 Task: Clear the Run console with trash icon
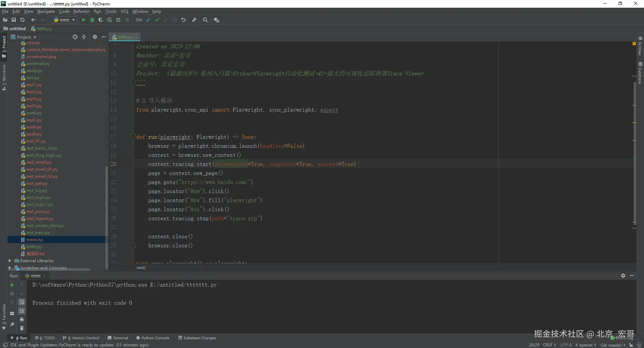coord(22,328)
